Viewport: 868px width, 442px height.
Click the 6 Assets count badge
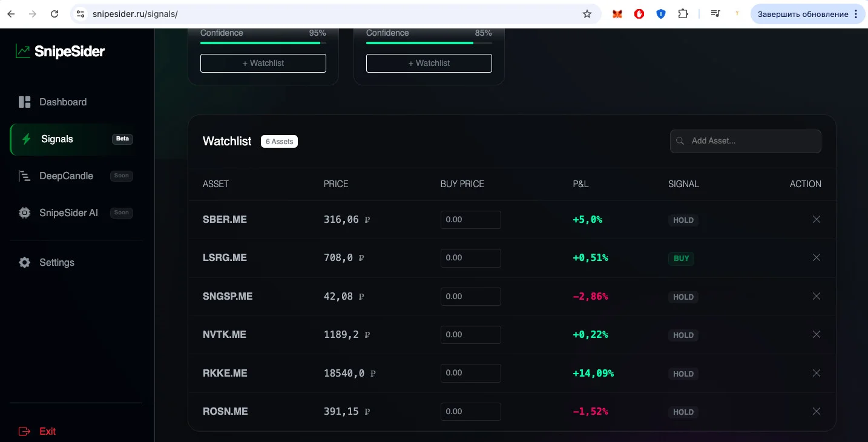[x=279, y=142]
